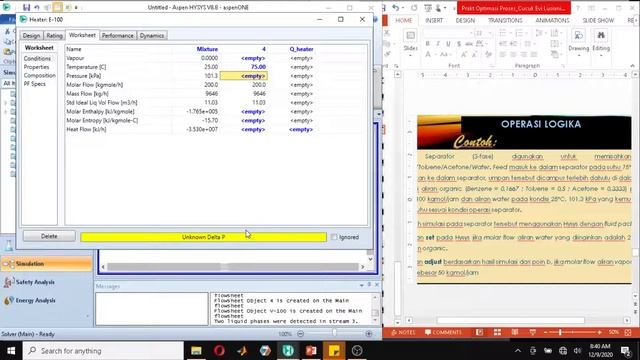This screenshot has height=360, width=640.
Task: Switch to the Simulation environment
Action: click(x=47, y=264)
